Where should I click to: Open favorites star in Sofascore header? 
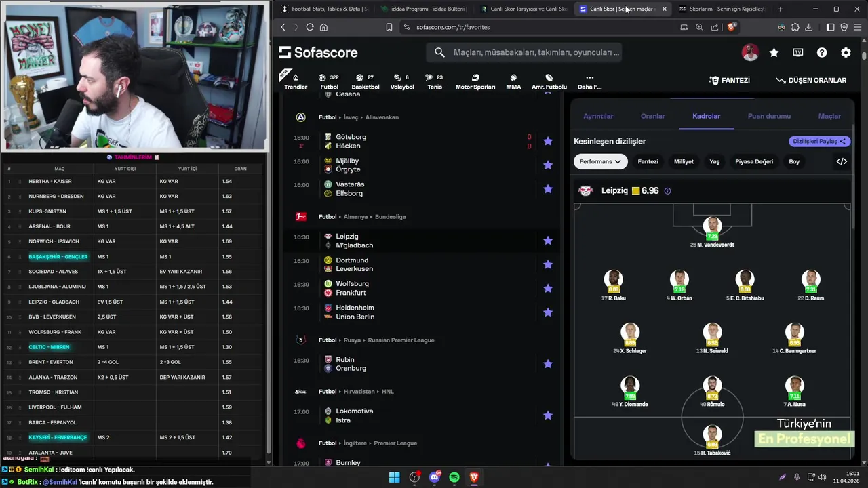click(x=774, y=52)
